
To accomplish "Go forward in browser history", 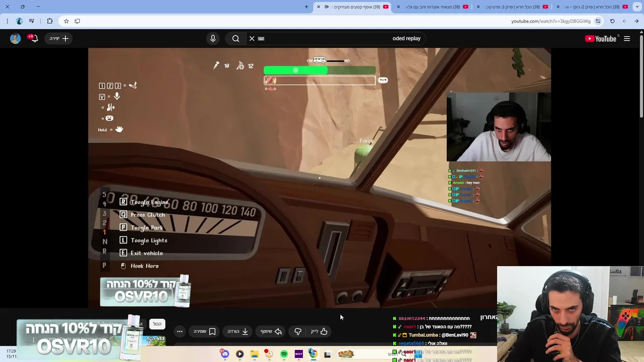I will (x=624, y=21).
